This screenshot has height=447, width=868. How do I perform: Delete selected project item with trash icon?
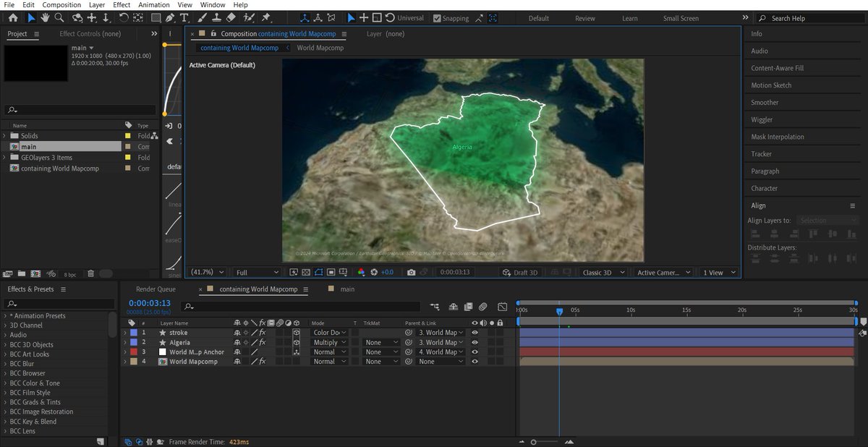(x=90, y=274)
